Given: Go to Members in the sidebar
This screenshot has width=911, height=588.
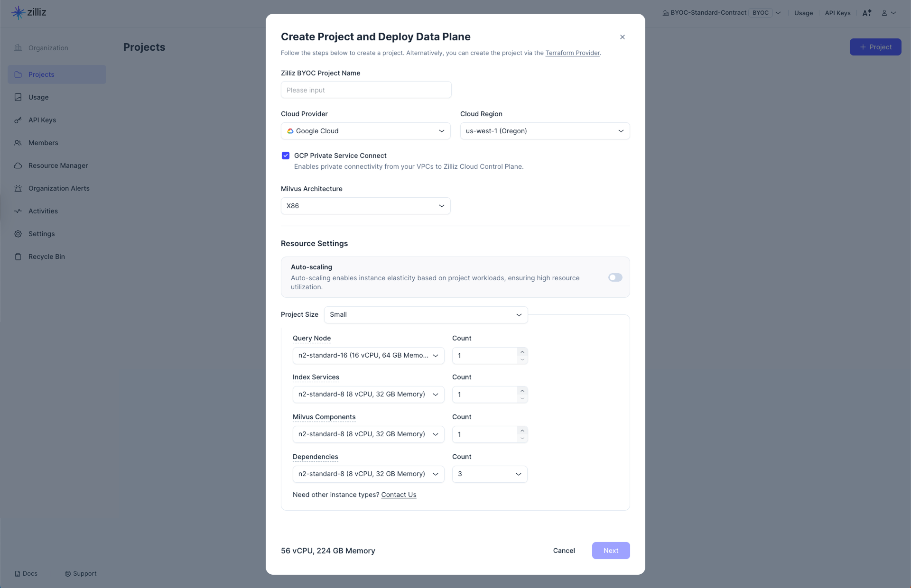Looking at the screenshot, I should (43, 143).
